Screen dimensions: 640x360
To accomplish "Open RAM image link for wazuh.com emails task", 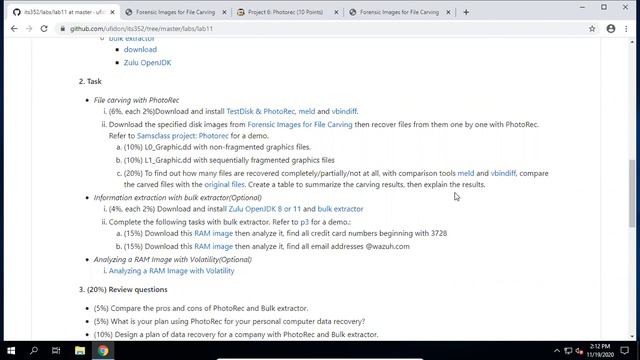I will [213, 246].
